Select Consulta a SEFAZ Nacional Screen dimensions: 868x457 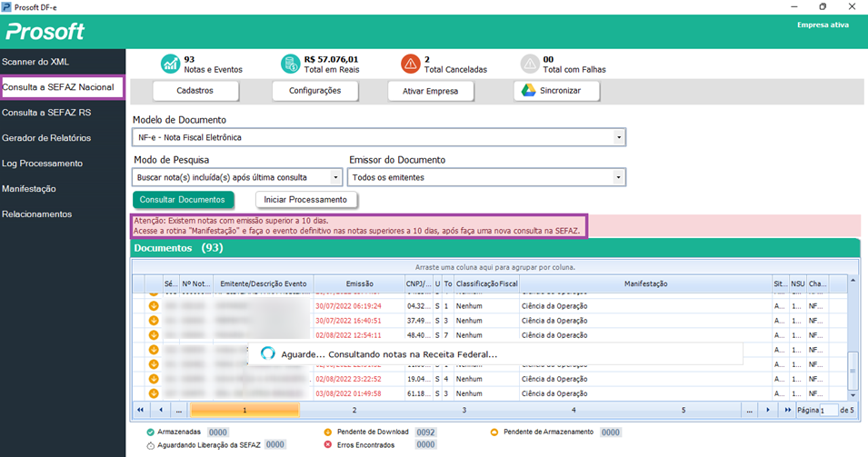point(63,87)
